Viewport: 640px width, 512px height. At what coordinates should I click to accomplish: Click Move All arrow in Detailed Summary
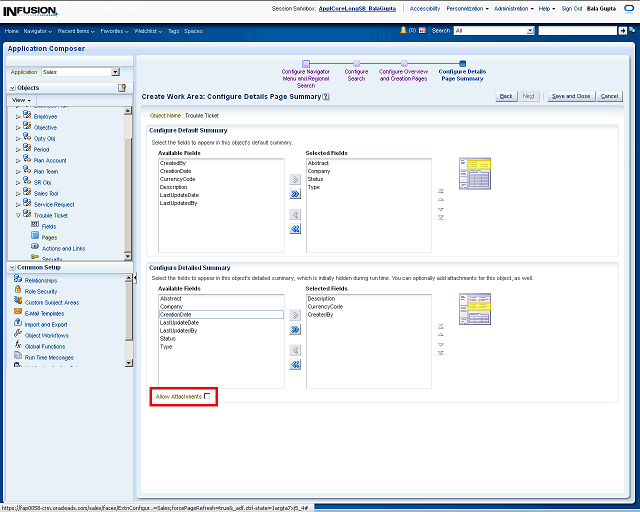[x=295, y=329]
